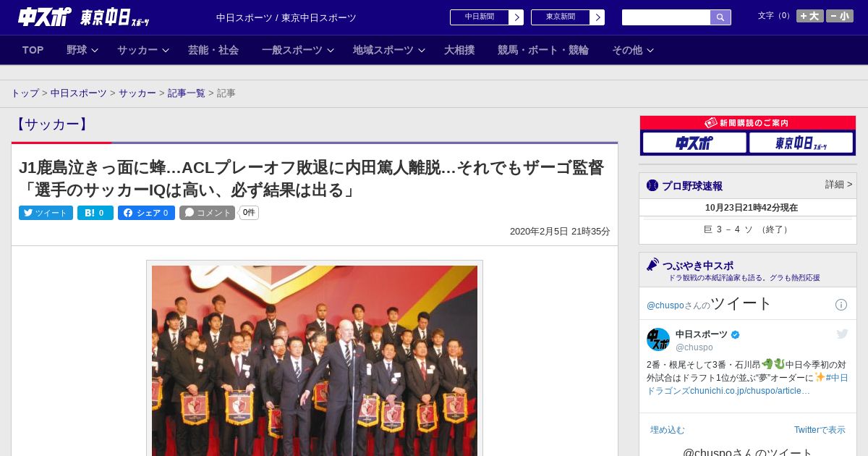
Task: Click the 中スポ Twitter avatar
Action: [658, 339]
